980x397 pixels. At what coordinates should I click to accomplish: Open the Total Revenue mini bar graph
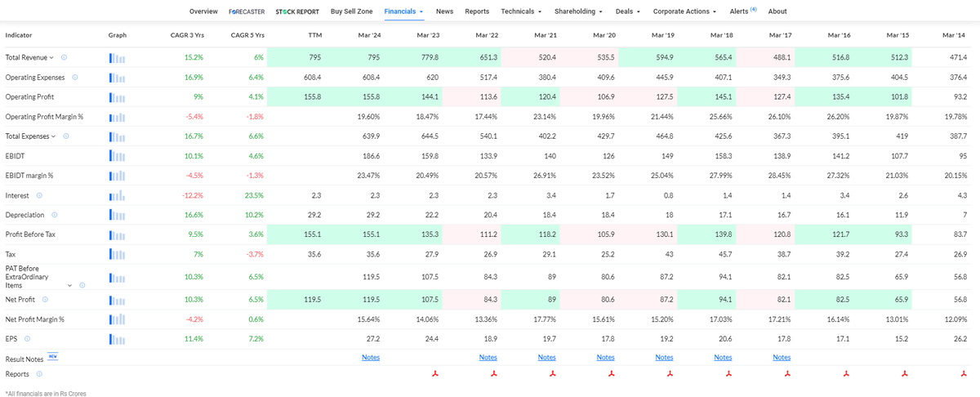pyautogui.click(x=117, y=58)
